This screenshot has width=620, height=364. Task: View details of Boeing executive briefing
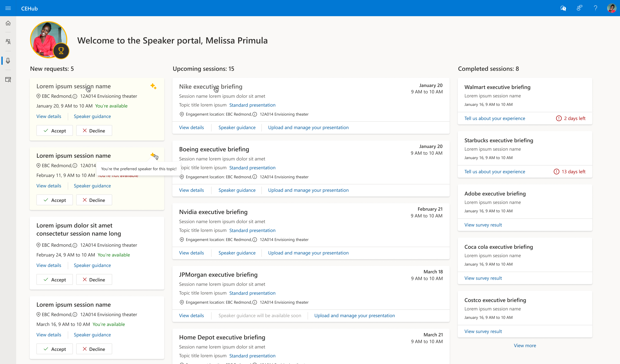pos(191,190)
